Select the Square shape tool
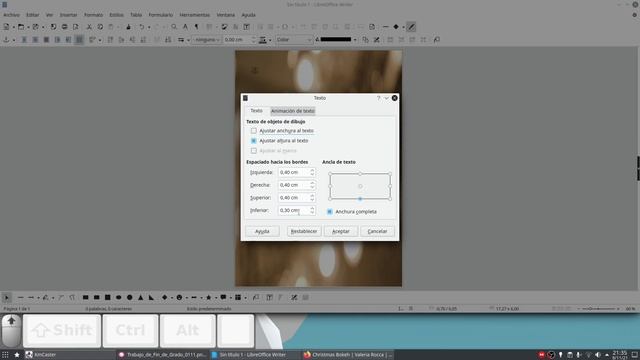The image size is (640, 360). tap(108, 298)
